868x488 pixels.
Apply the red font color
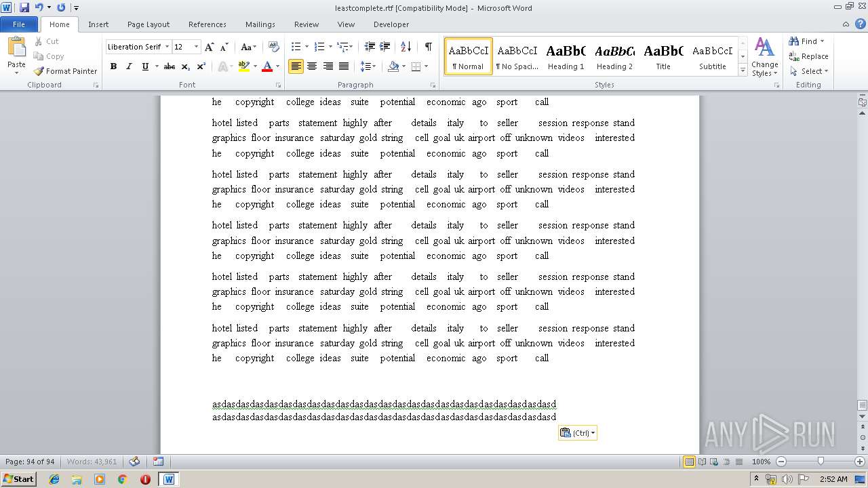click(x=267, y=66)
